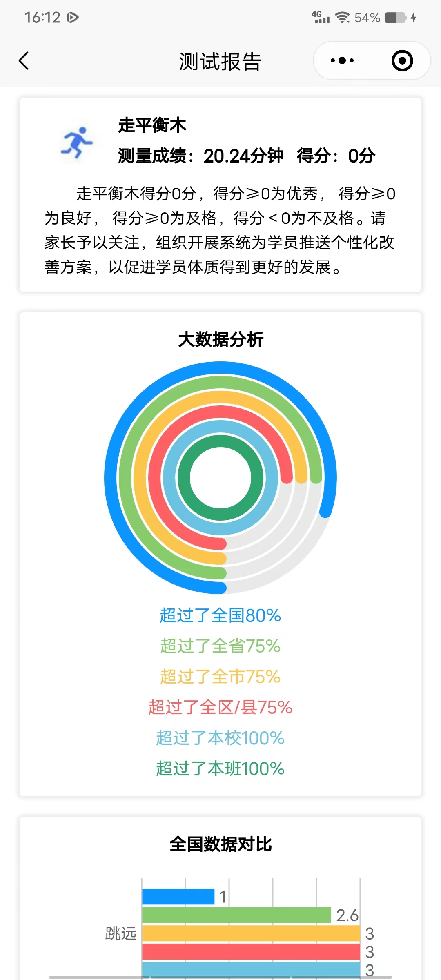Image resolution: width=441 pixels, height=980 pixels.
Task: Tap the mini program close target icon
Action: [x=402, y=61]
